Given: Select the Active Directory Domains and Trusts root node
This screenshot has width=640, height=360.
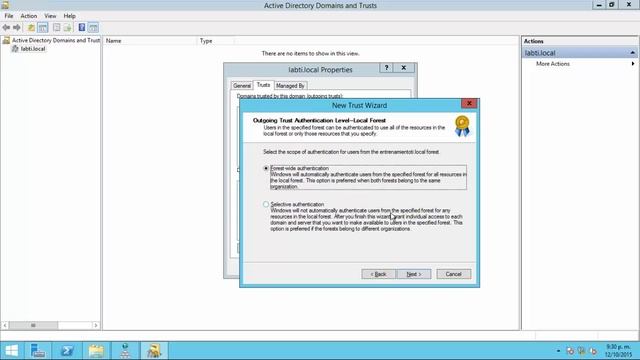Looking at the screenshot, I should tap(56, 40).
